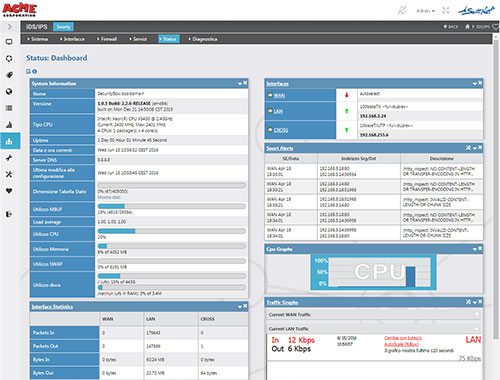Click the slashed icon left of Admin
The height and width of the screenshot is (380, 500).
[402, 11]
